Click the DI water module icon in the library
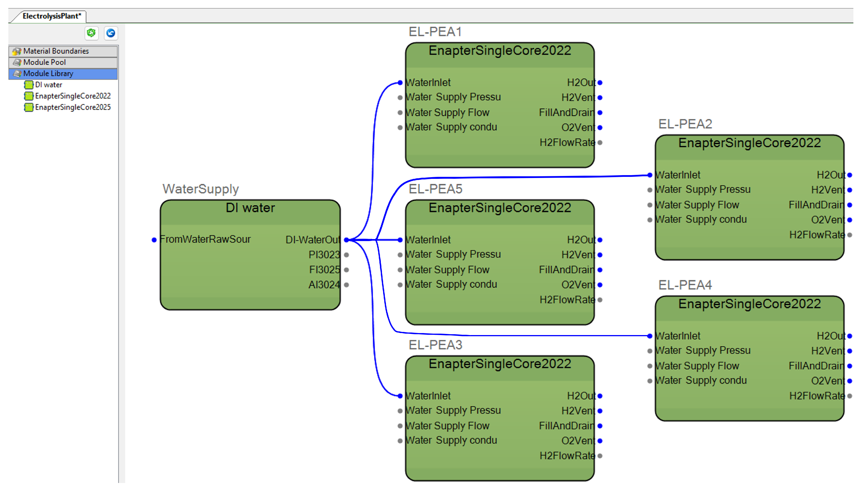Viewport: 868px width, 491px height. (29, 85)
